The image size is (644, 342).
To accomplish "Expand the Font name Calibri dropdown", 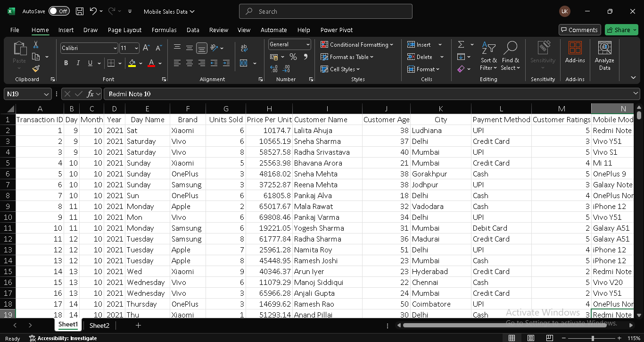I will click(x=115, y=48).
